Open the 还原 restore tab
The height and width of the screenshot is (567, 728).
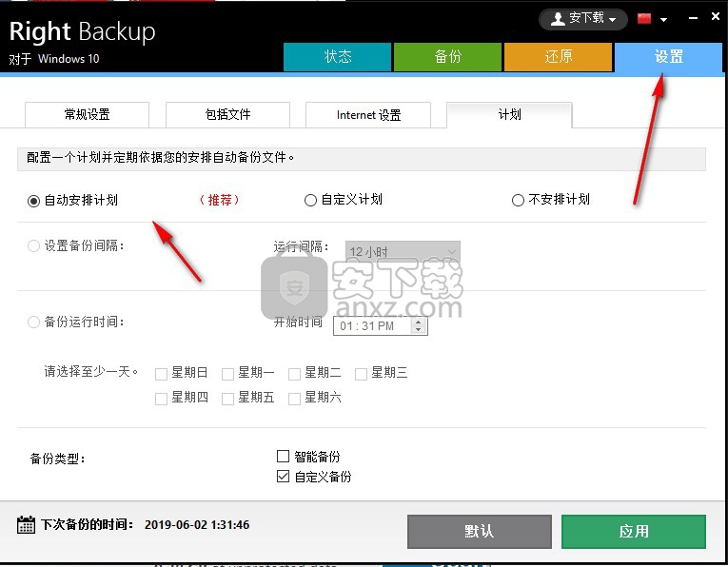coord(558,57)
